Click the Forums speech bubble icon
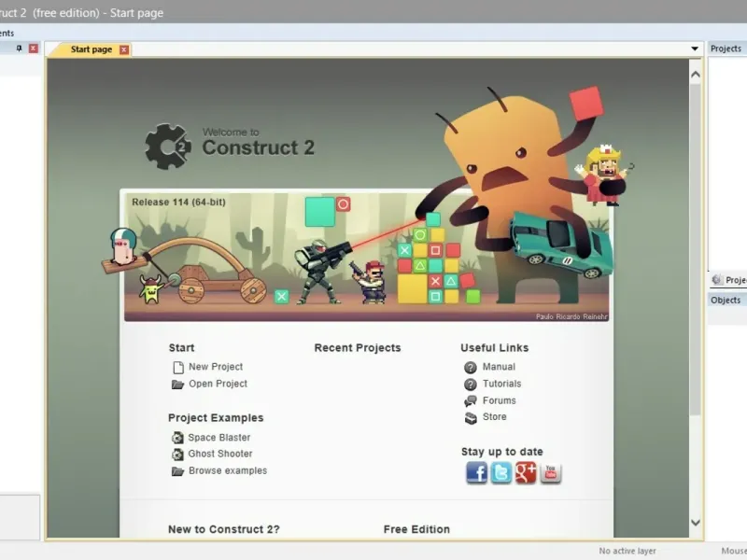Viewport: 747px width, 560px height. pos(471,401)
